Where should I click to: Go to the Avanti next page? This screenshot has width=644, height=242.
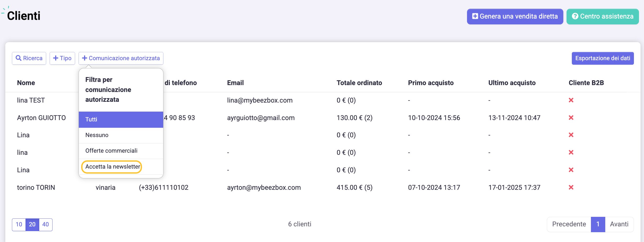tap(619, 224)
